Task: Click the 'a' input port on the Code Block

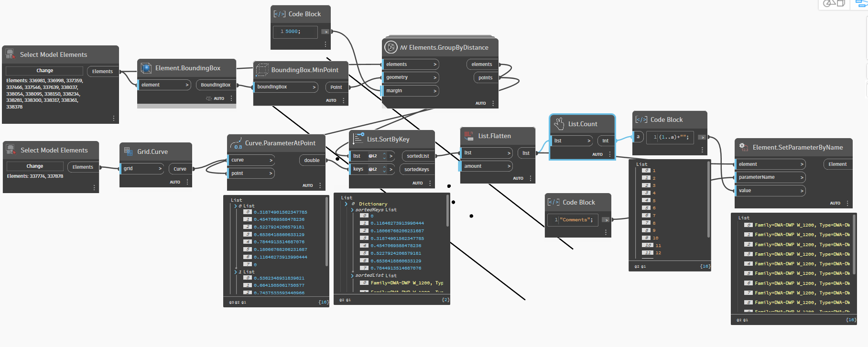Action: 638,137
